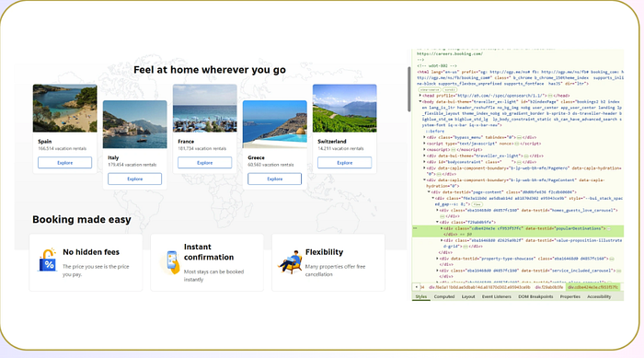This screenshot has width=644, height=358.
Task: Expand the head element in DOM tree
Action: point(420,96)
